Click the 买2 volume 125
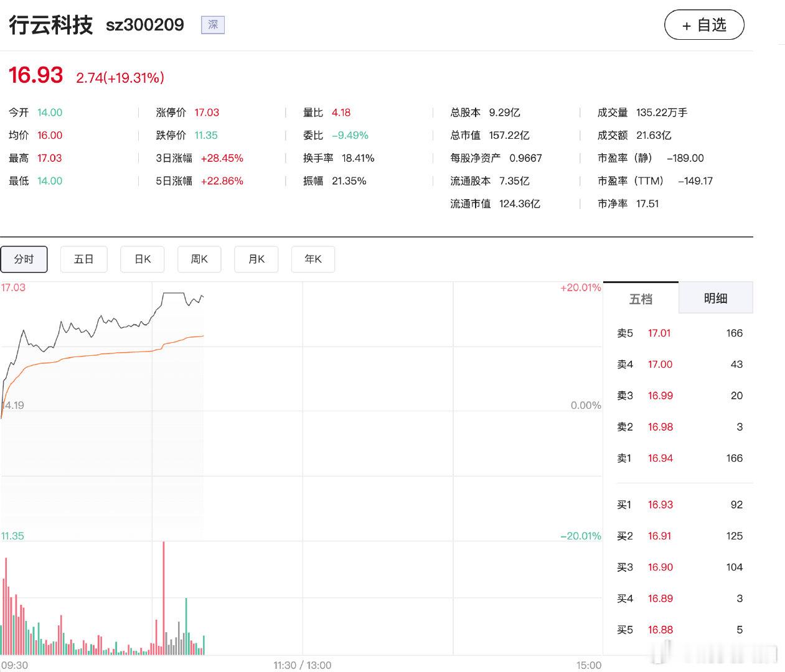This screenshot has width=785, height=672. click(x=735, y=536)
